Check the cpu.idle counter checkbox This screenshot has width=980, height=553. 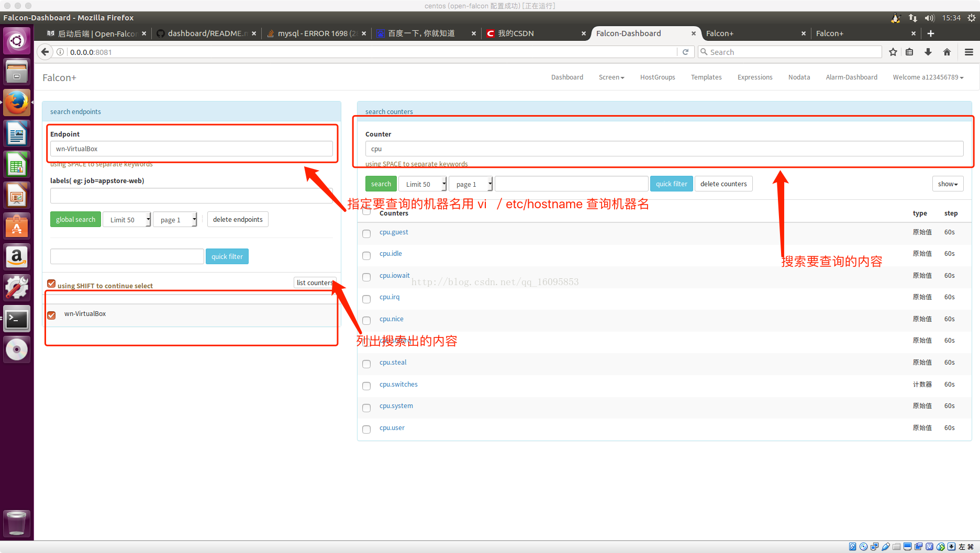coord(366,255)
